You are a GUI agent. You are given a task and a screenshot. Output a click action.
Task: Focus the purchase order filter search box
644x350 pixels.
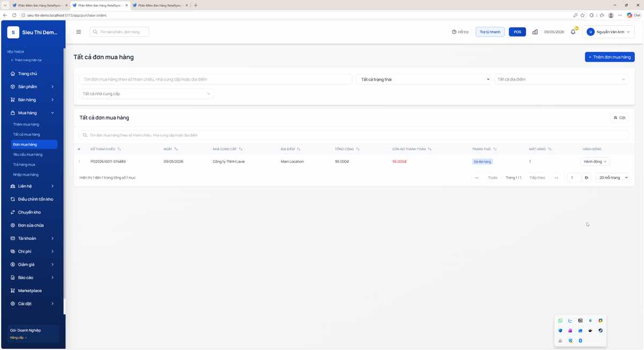pyautogui.click(x=216, y=79)
